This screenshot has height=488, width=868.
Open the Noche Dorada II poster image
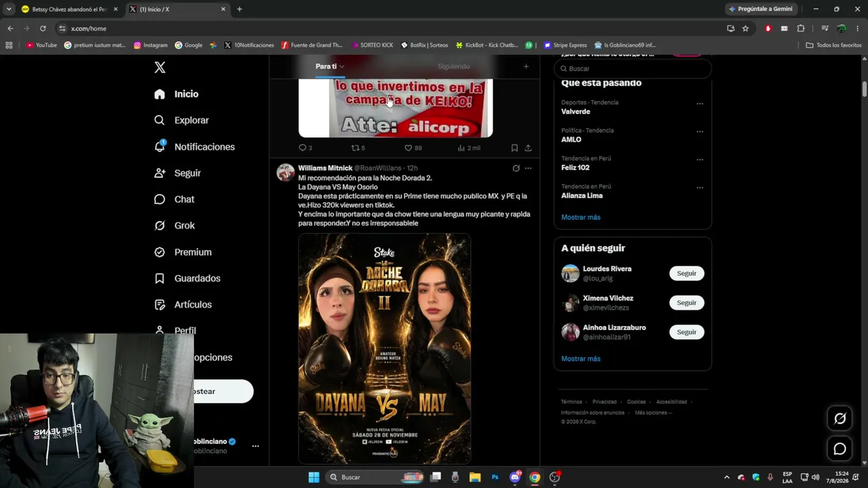(384, 349)
